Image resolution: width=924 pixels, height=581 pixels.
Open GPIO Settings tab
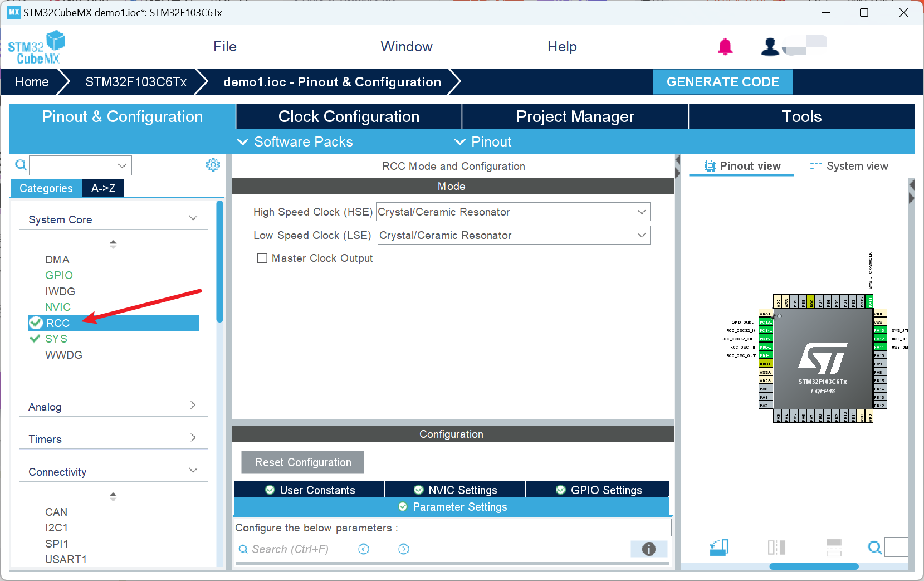(x=598, y=490)
